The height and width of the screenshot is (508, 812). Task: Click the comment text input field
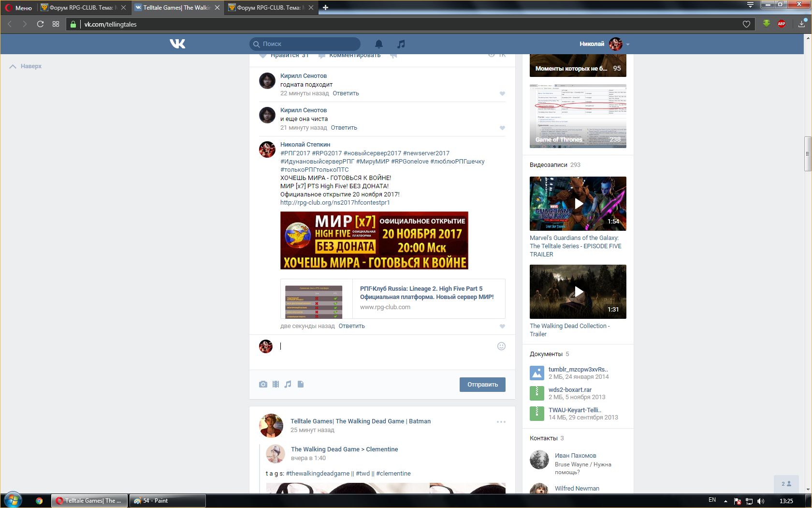[x=387, y=346]
